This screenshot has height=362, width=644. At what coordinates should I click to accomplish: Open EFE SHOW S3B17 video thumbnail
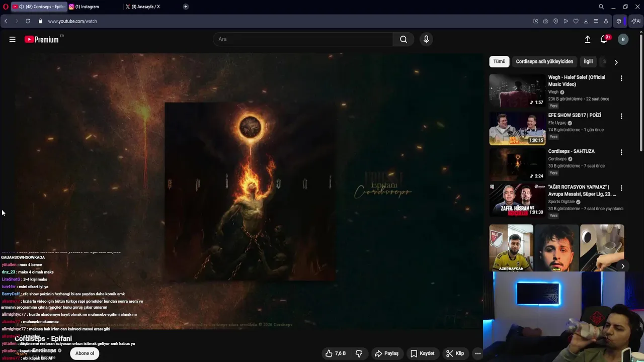tap(517, 128)
